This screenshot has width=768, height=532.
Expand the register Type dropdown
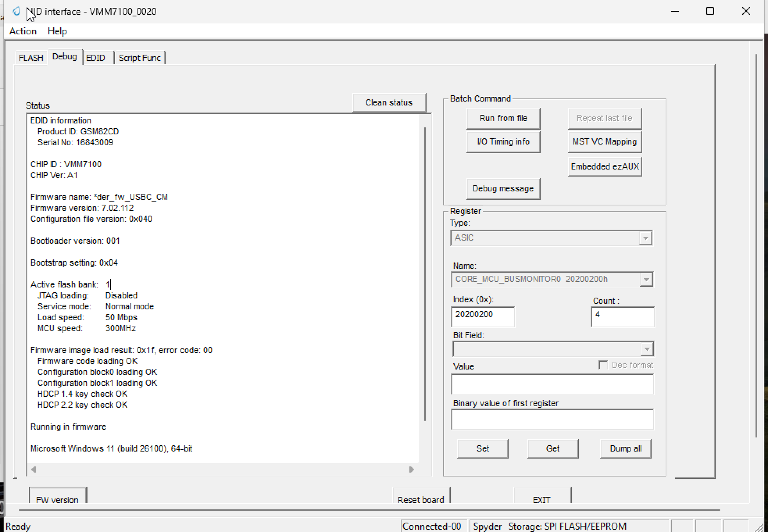[645, 238]
